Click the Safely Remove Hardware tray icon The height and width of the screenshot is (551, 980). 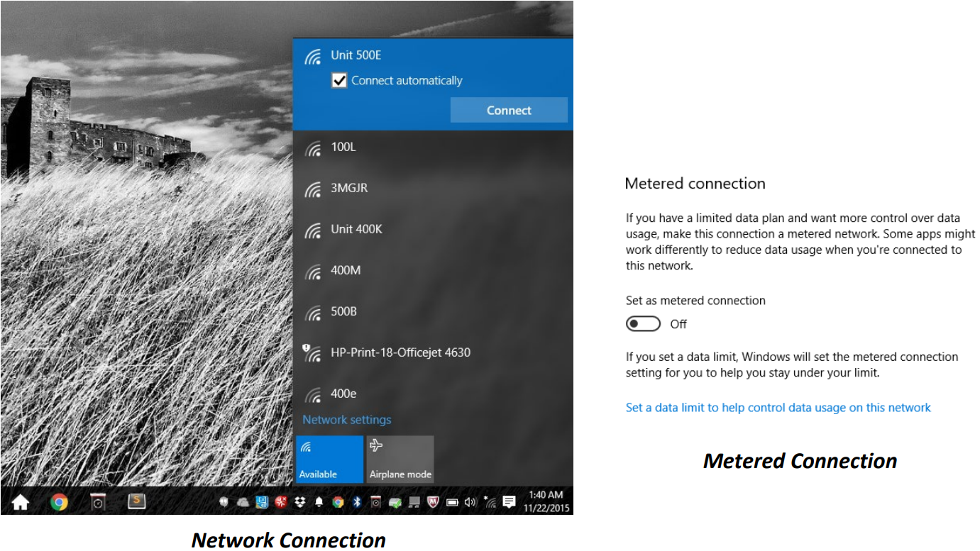tap(395, 503)
